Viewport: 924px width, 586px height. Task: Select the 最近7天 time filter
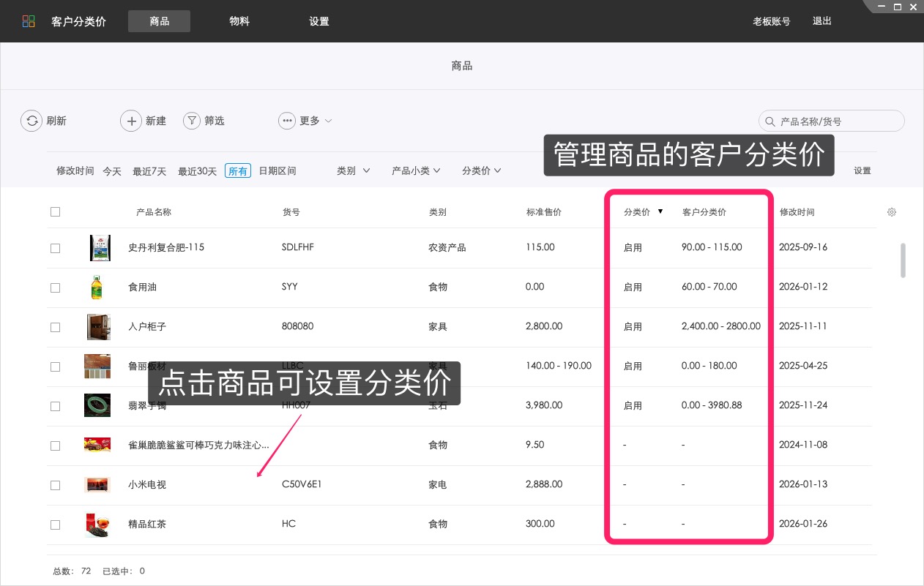(x=149, y=170)
